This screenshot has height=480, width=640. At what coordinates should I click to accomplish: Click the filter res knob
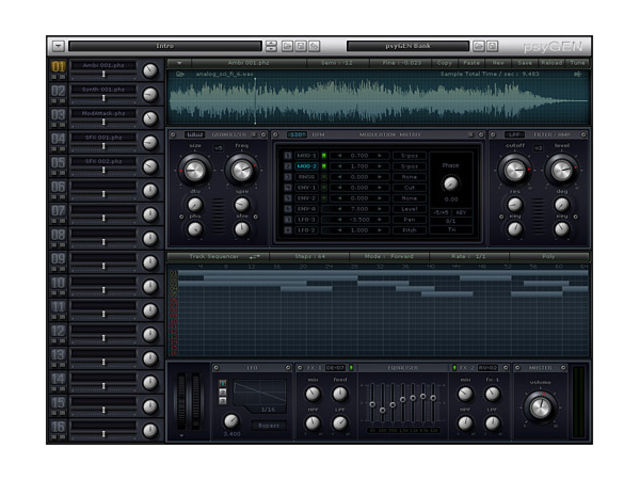point(515,204)
